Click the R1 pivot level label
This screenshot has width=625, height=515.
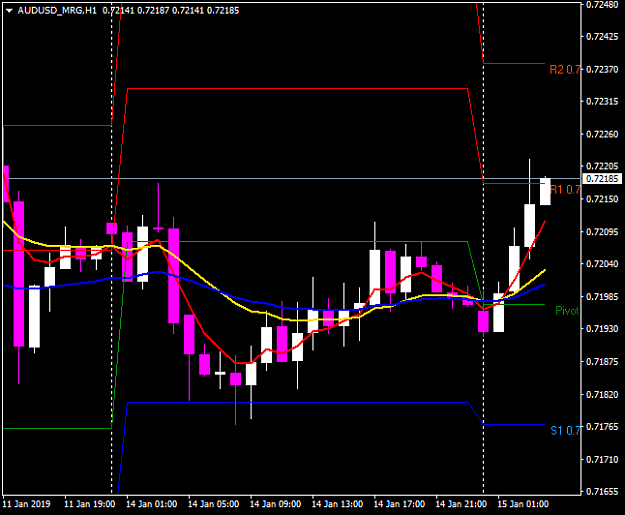tap(564, 190)
